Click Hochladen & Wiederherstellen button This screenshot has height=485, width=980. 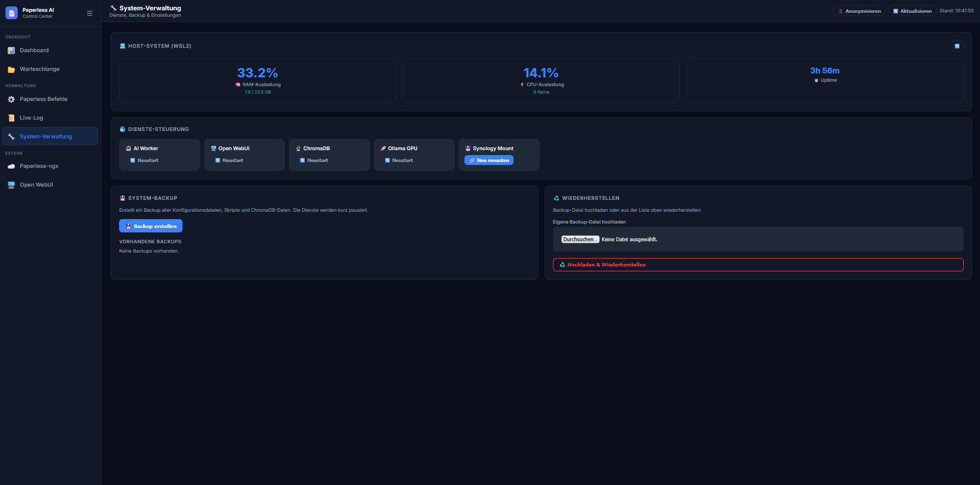coord(758,265)
